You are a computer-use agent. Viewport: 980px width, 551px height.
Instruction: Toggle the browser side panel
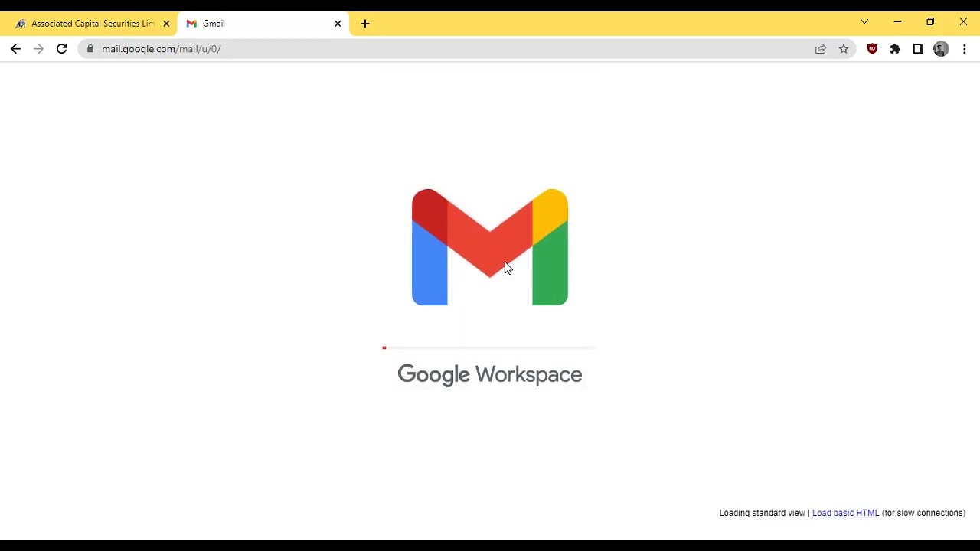pos(918,49)
